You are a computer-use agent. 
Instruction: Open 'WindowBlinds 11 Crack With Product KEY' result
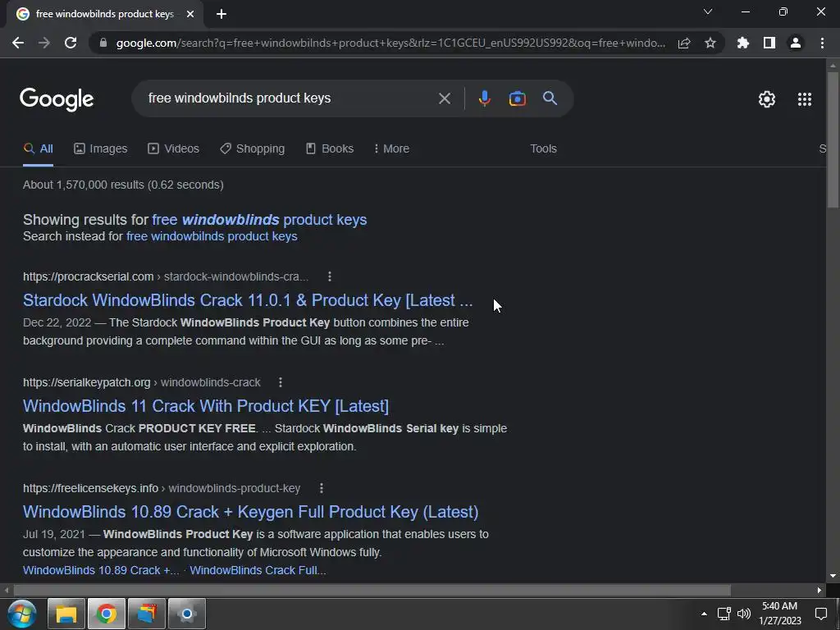click(x=206, y=405)
